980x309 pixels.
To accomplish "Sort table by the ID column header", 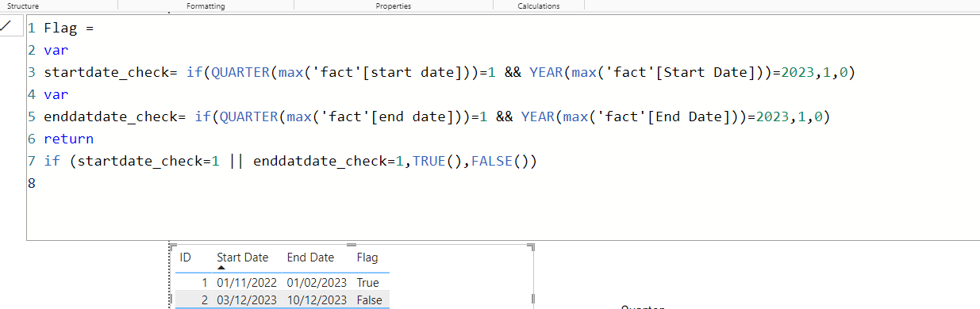I will point(186,257).
